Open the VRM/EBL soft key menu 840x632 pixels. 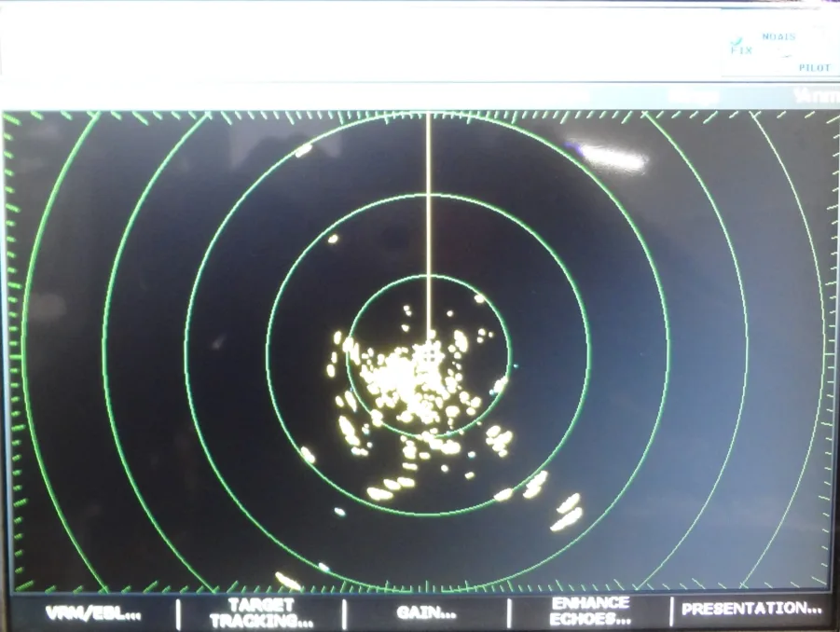click(93, 613)
